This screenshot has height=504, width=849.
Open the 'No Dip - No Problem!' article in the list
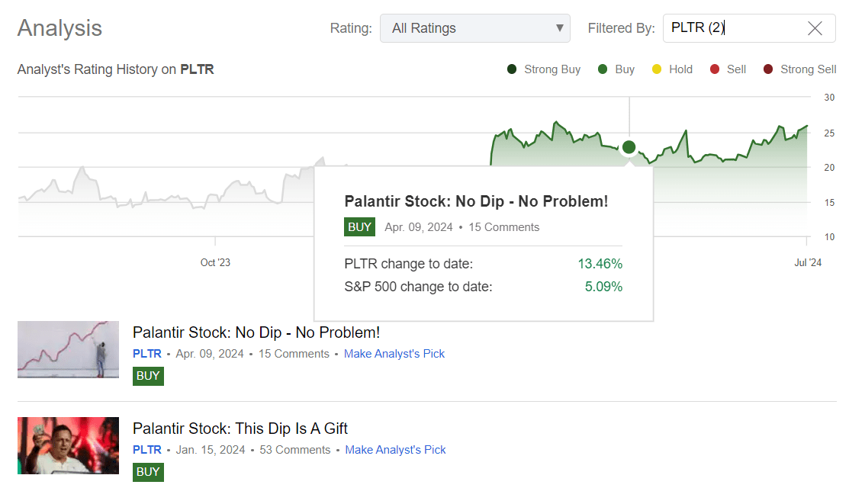(x=256, y=332)
